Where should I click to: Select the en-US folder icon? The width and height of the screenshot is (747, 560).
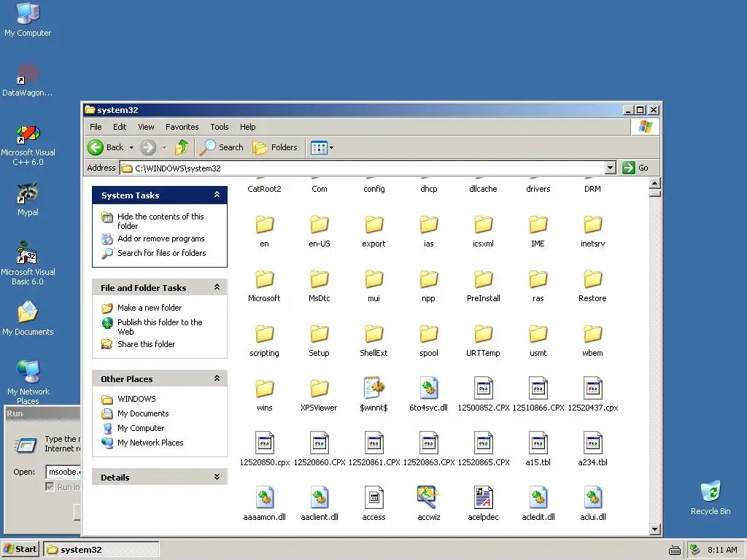pos(320,224)
